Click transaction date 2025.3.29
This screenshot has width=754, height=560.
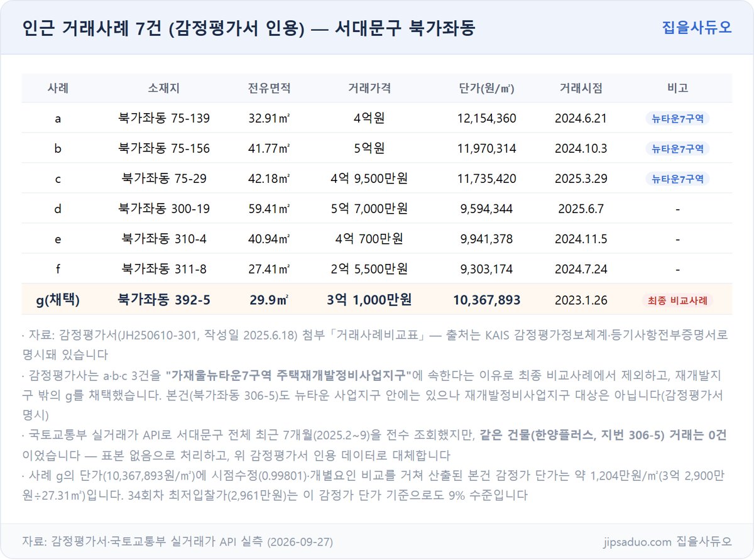pos(581,178)
